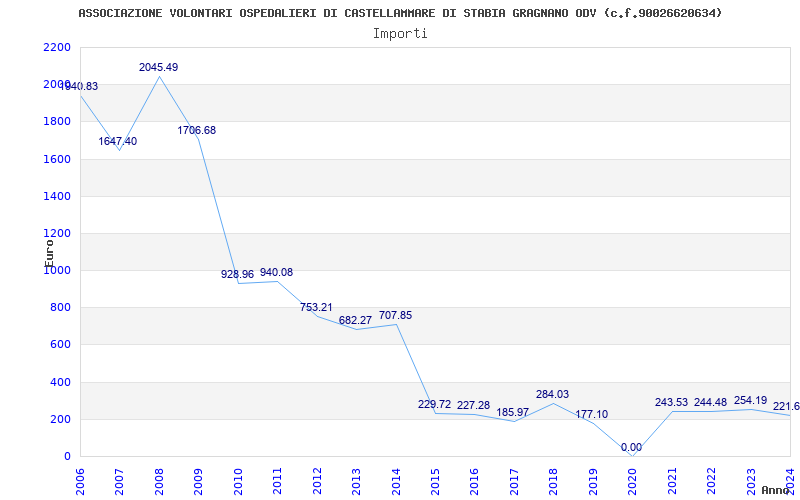Select the 753.21 data label
The width and height of the screenshot is (800, 500).
316,308
